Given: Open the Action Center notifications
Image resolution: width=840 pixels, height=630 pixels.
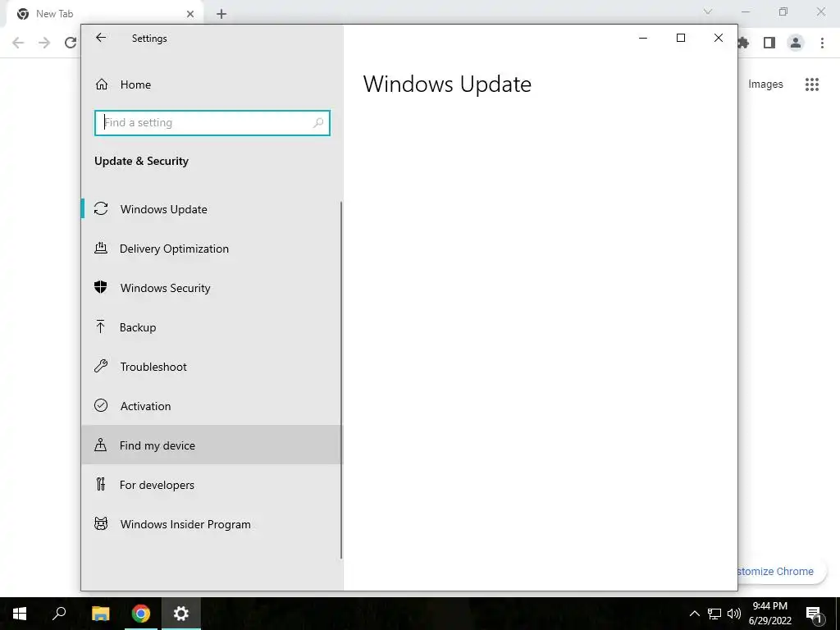Looking at the screenshot, I should [814, 614].
